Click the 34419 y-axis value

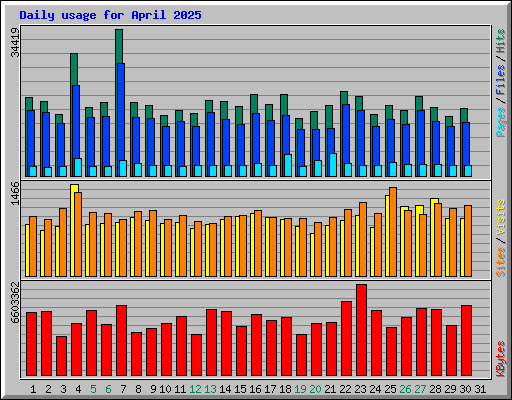pyautogui.click(x=15, y=42)
